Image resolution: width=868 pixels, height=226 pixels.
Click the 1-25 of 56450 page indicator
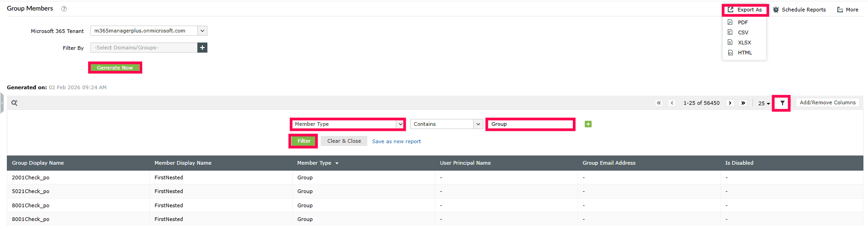701,103
